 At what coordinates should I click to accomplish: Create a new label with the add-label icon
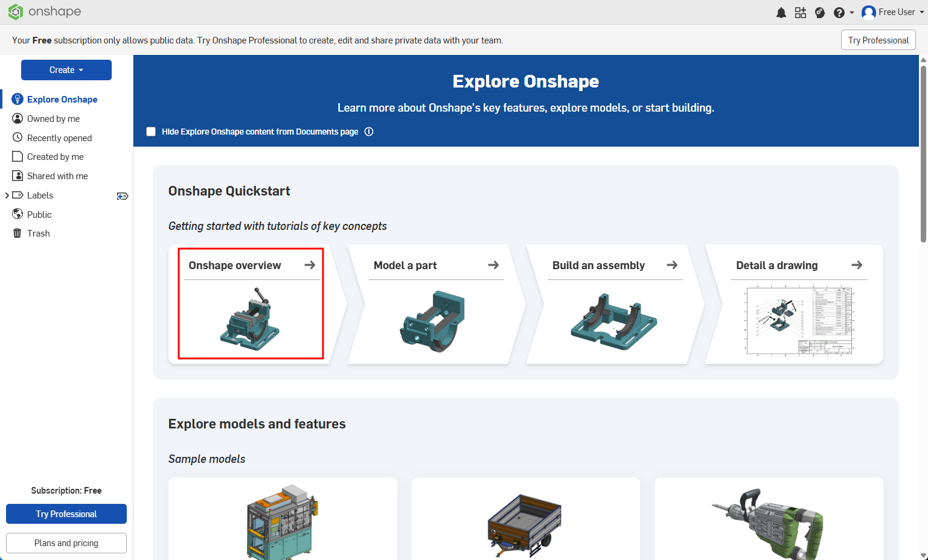coord(123,196)
